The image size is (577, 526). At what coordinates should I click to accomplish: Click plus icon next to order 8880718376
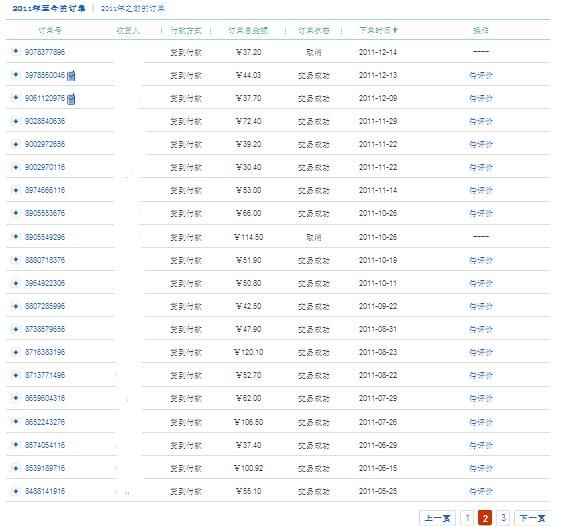click(x=15, y=260)
